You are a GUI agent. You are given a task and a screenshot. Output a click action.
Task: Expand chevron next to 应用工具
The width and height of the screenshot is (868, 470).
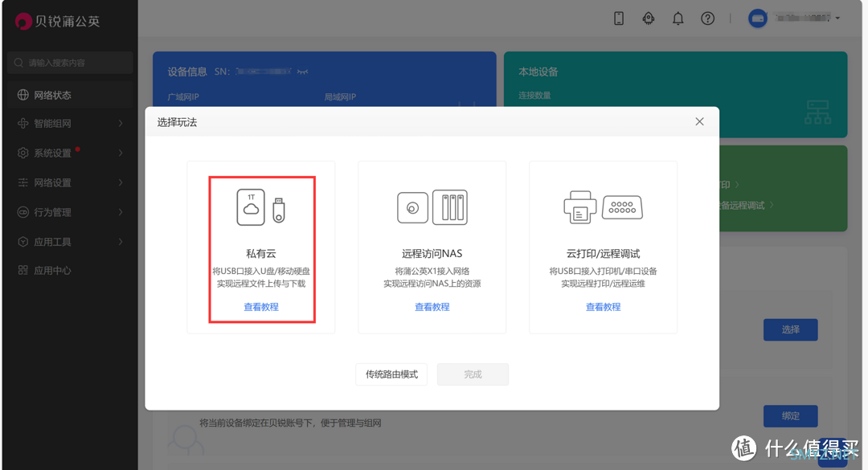tap(120, 242)
